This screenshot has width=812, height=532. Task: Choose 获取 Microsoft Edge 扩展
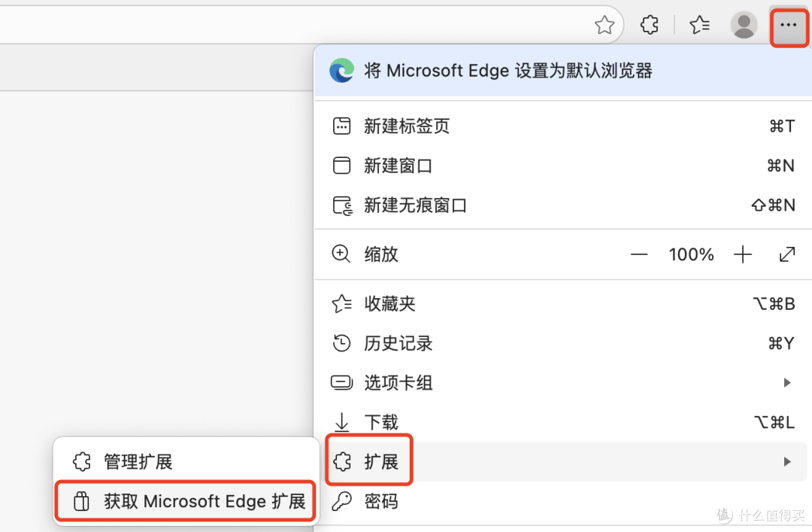pos(186,501)
